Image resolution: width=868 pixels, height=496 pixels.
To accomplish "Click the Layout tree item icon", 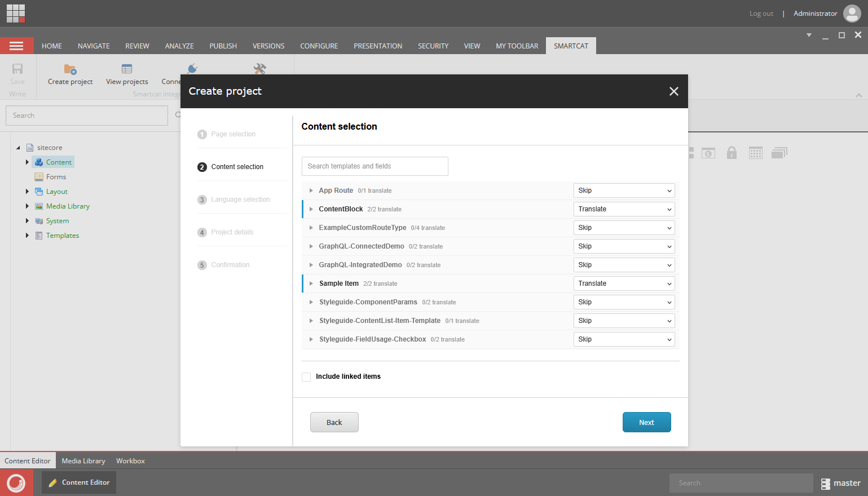I will 39,192.
